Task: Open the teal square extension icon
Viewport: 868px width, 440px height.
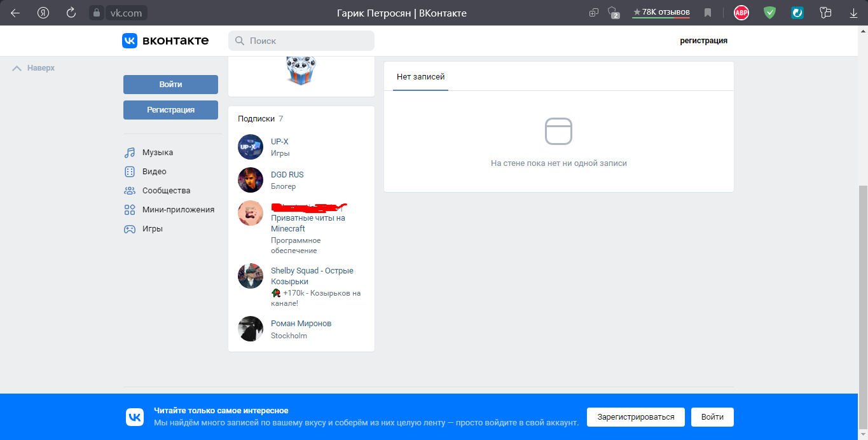Action: [797, 13]
